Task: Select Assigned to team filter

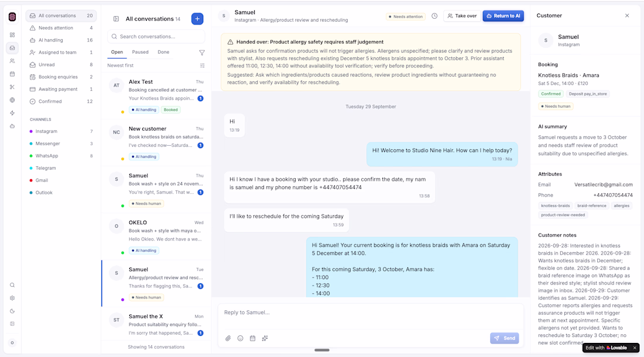Action: click(61, 53)
